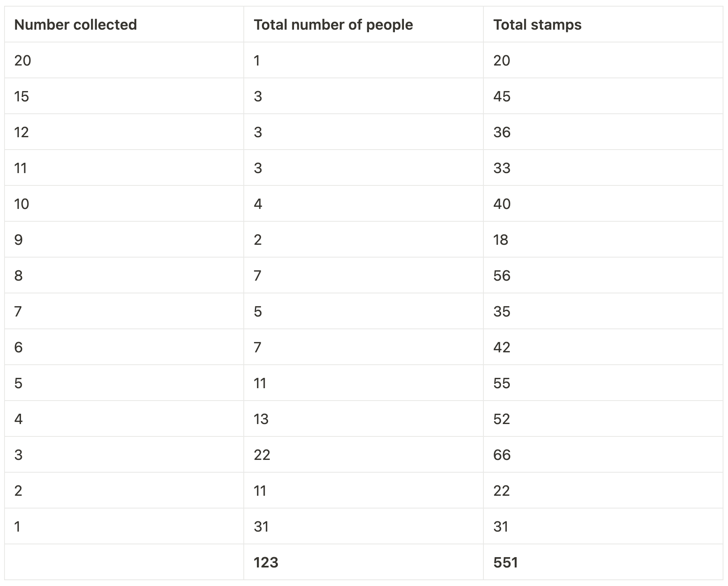728x586 pixels.
Task: Select the Total stamps cell showing 42
Action: coord(502,347)
